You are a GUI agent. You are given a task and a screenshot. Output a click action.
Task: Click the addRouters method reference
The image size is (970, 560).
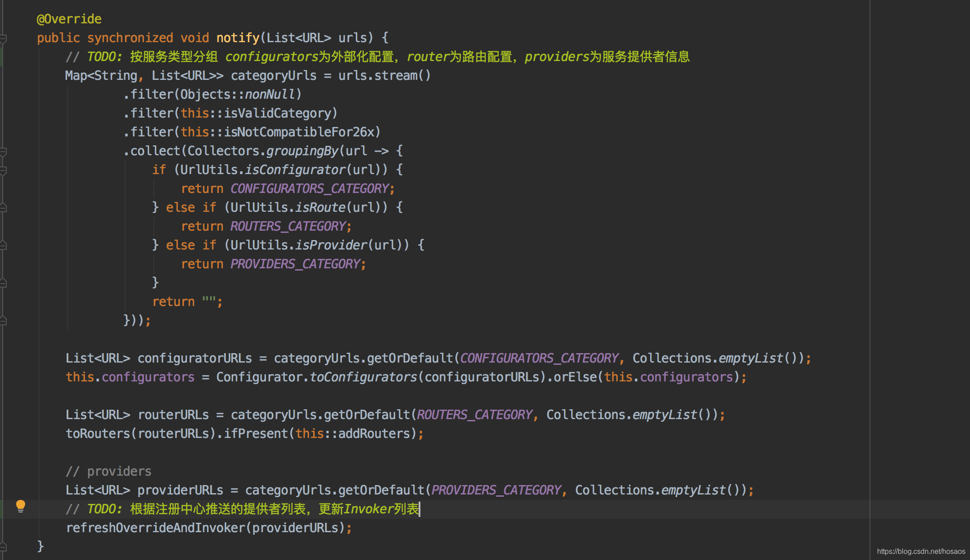[374, 434]
